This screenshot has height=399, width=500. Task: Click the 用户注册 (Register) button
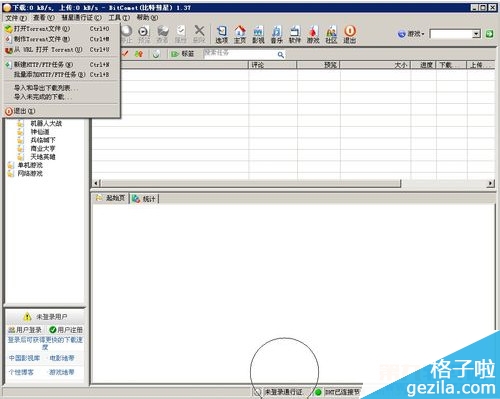[66, 330]
